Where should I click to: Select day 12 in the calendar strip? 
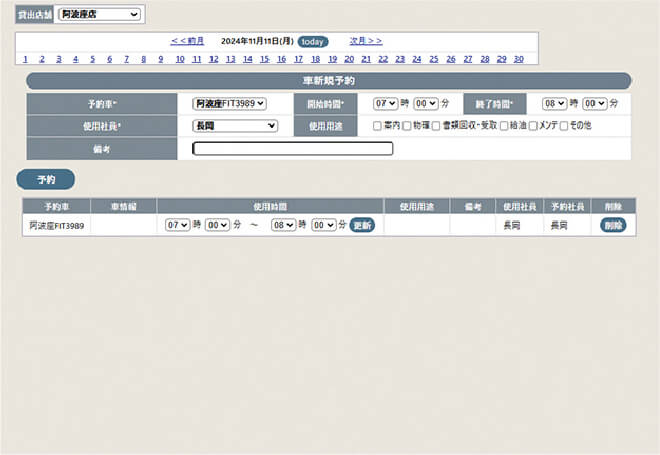click(214, 59)
